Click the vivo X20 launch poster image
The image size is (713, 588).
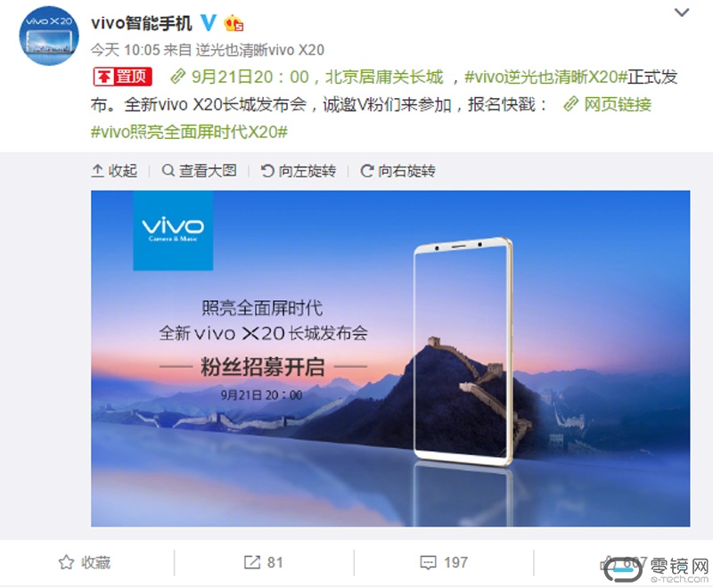pyautogui.click(x=390, y=358)
